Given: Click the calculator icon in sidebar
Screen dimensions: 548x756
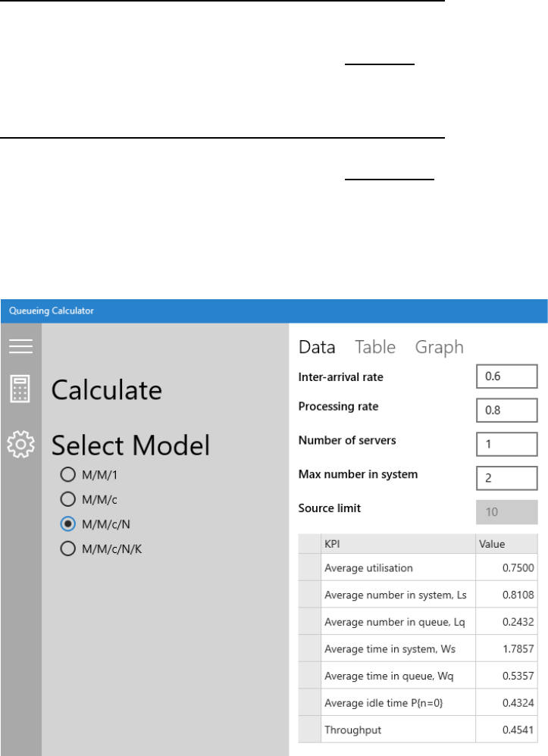Looking at the screenshot, I should [20, 389].
